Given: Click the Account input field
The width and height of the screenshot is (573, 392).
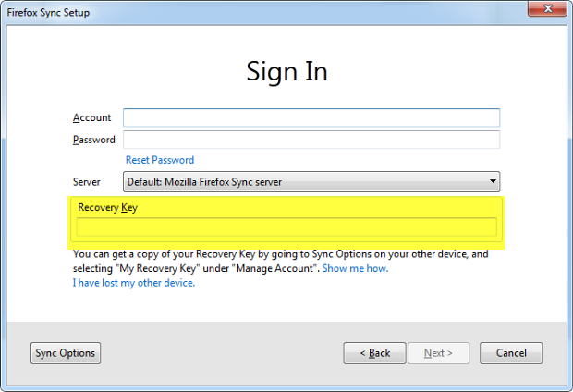Looking at the screenshot, I should 311,117.
